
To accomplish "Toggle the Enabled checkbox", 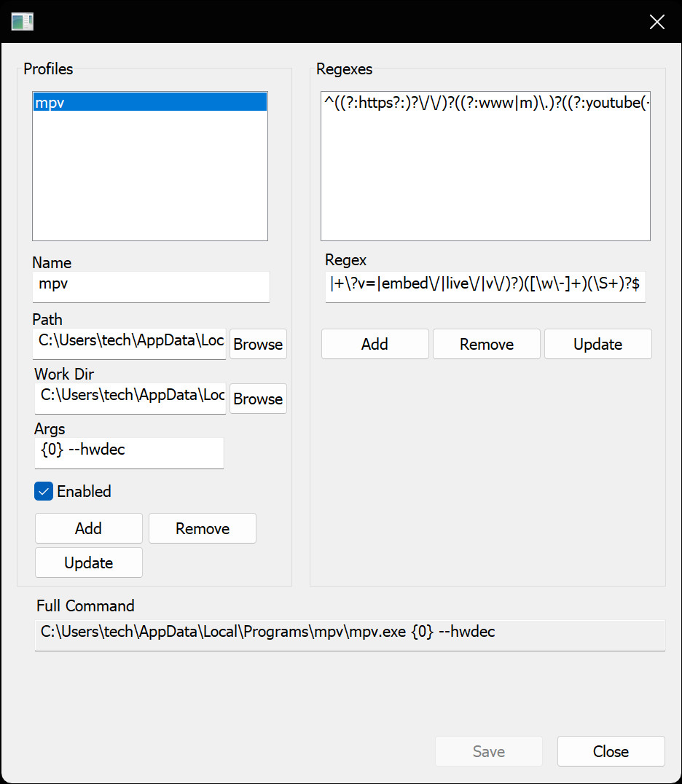I will point(44,492).
